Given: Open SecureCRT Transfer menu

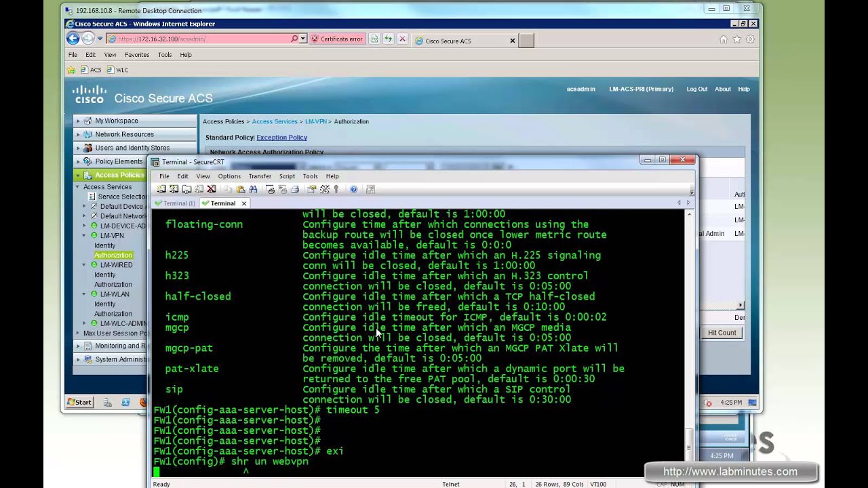Looking at the screenshot, I should [x=260, y=176].
